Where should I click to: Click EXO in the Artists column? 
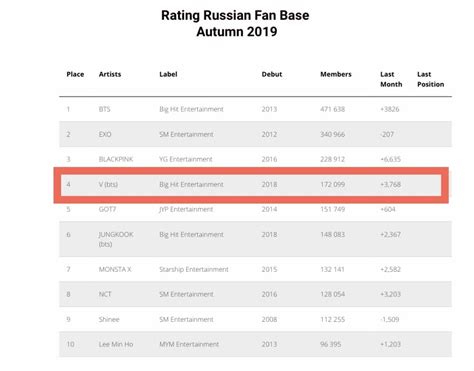click(105, 134)
